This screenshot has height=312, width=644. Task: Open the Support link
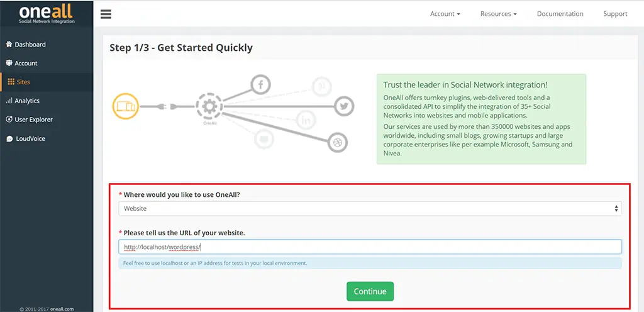coord(615,14)
